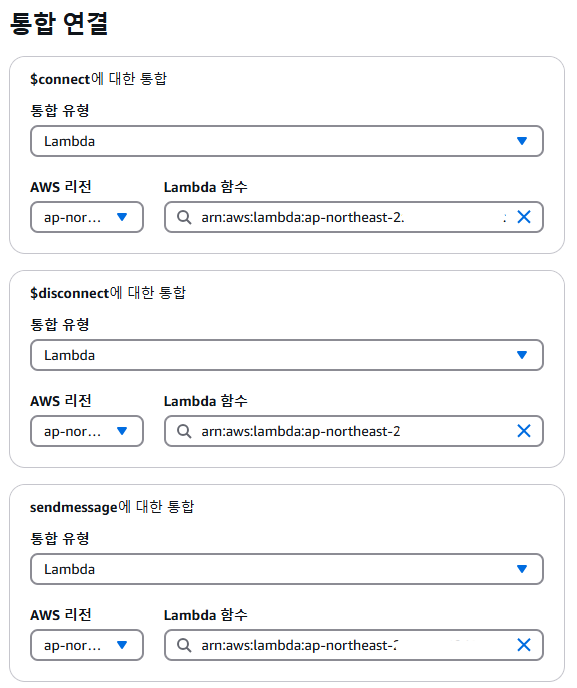Expand the AWS 리전 selector under sendmessage
The width and height of the screenshot is (577, 688).
click(87, 645)
